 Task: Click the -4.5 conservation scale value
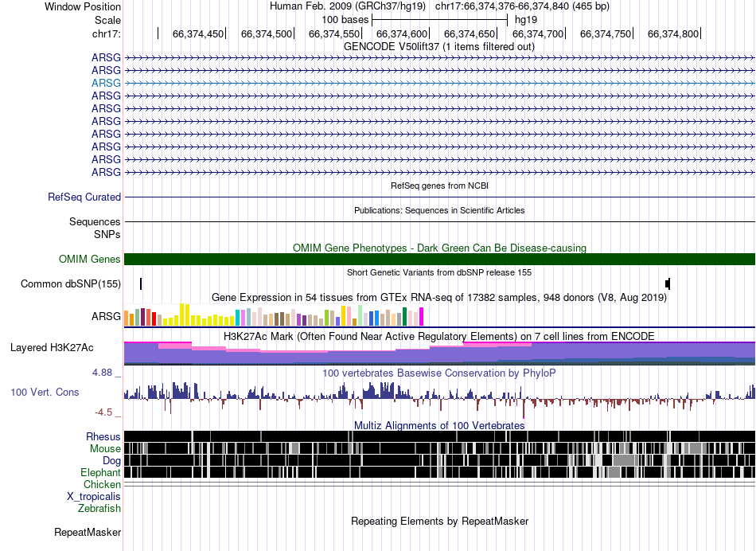[103, 412]
